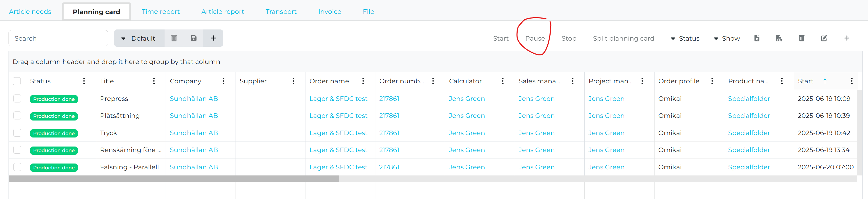The width and height of the screenshot is (868, 202).
Task: Open the Transport tab
Action: [x=281, y=11]
